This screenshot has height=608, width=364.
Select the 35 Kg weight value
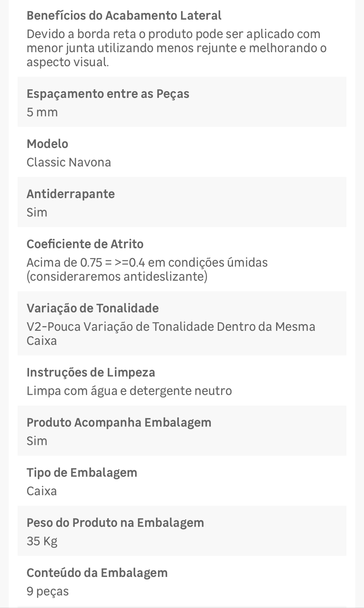point(42,541)
